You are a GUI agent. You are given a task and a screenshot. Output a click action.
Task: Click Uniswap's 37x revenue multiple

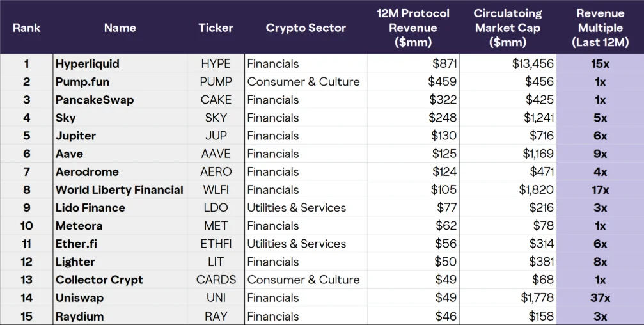[x=601, y=298]
